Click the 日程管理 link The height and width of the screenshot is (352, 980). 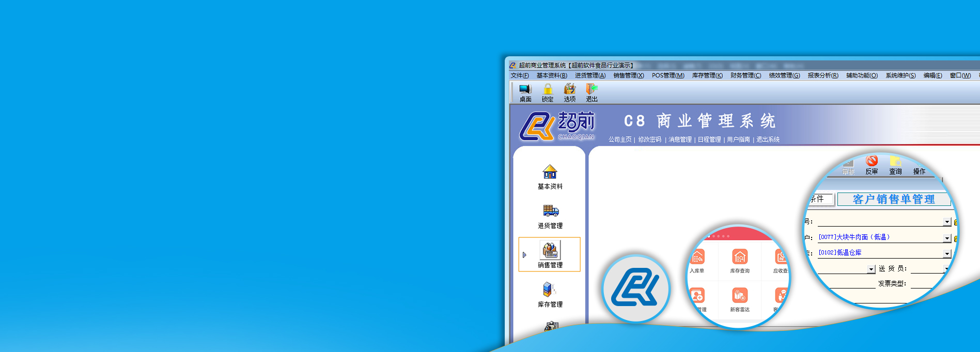709,139
